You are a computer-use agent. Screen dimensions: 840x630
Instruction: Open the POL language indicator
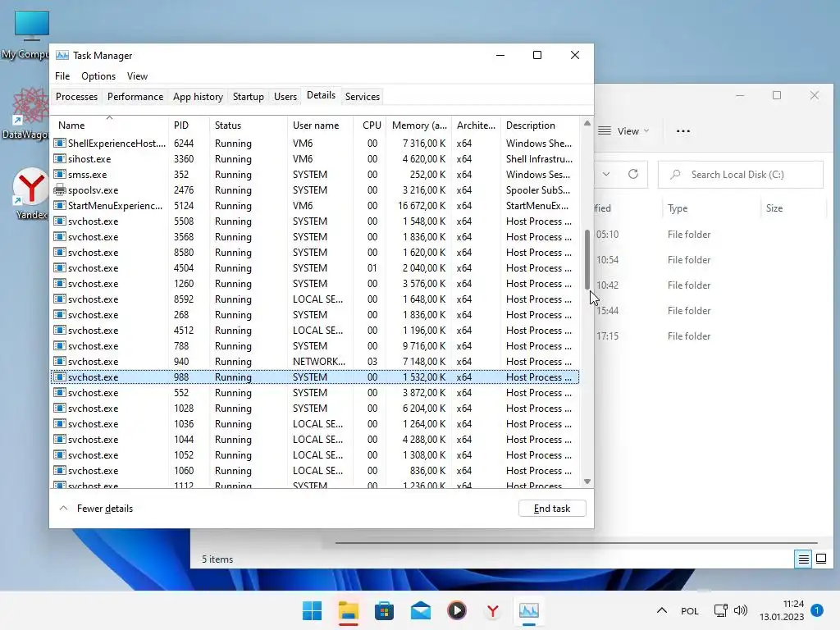[x=689, y=610]
